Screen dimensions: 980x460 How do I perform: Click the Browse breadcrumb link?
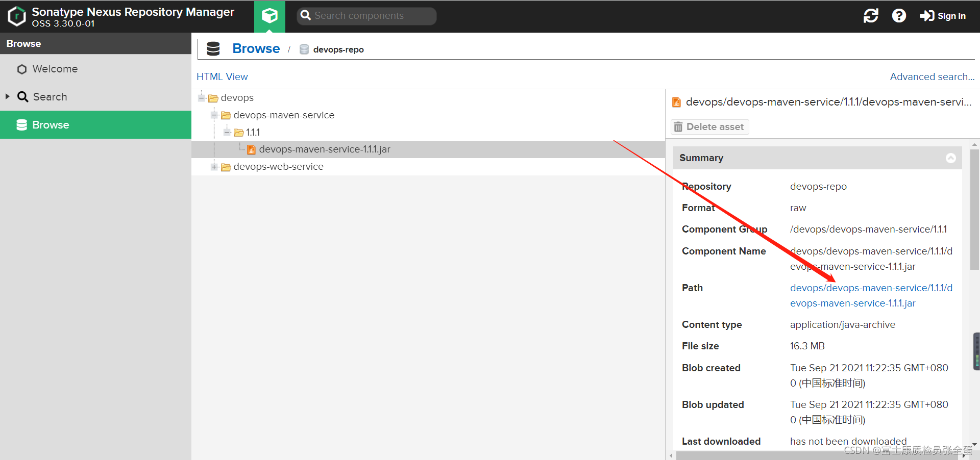tap(256, 48)
